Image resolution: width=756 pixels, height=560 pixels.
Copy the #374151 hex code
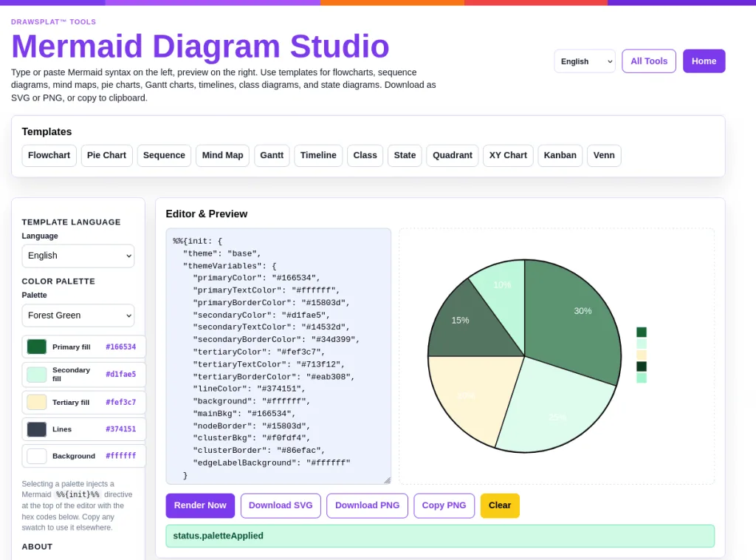click(120, 429)
